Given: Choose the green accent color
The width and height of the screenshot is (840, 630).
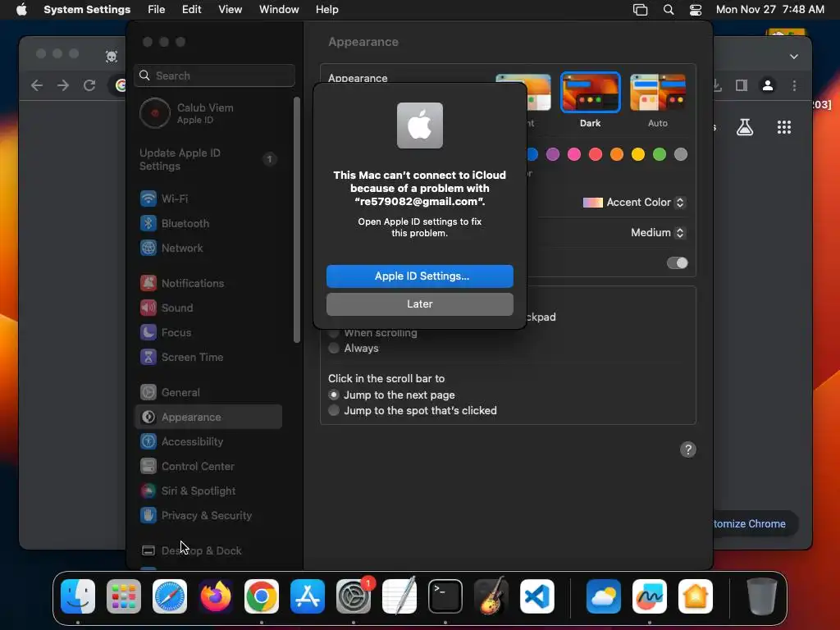Looking at the screenshot, I should tap(660, 154).
